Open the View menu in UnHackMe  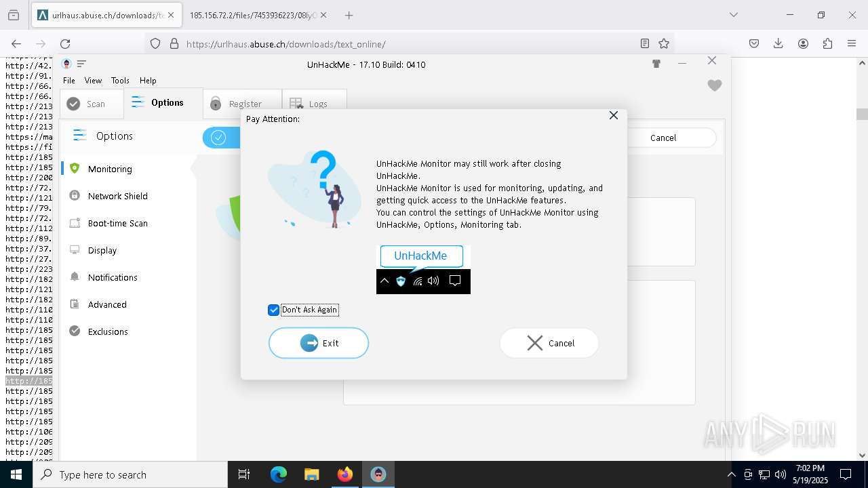tap(93, 80)
